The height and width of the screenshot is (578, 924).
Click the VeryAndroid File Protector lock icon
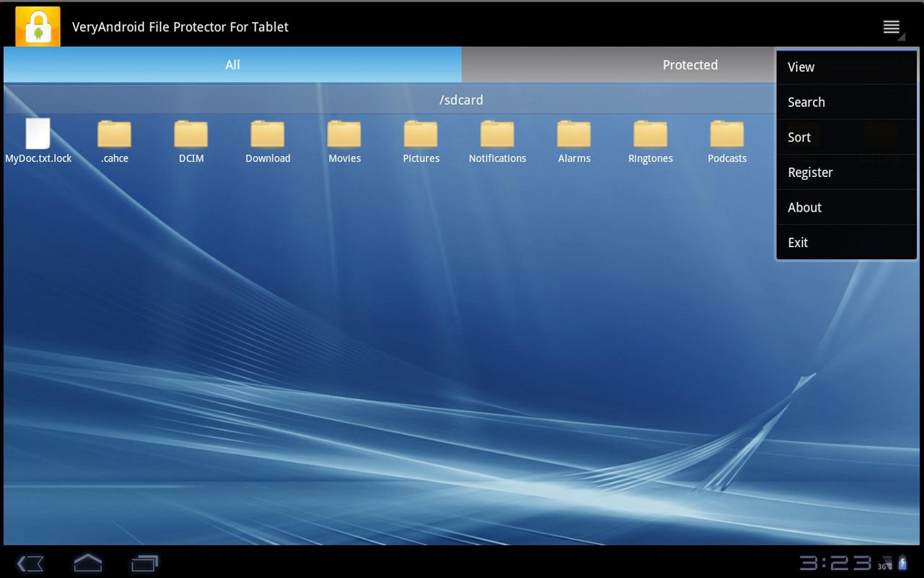(x=38, y=26)
